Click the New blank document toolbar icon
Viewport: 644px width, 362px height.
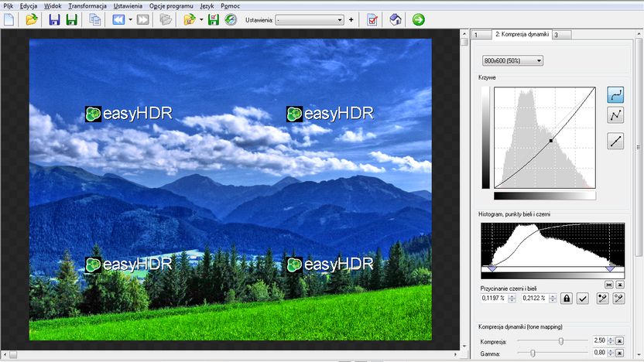[x=9, y=19]
